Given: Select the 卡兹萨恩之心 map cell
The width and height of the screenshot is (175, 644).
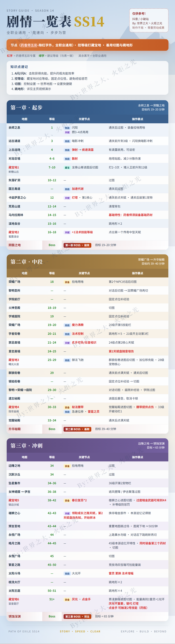Looking at the screenshot, I should 17,197.
